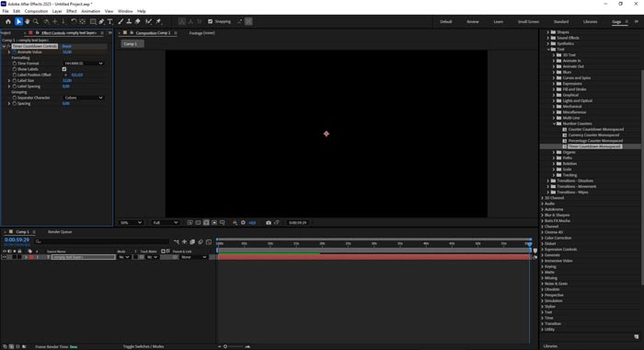Click the Frame Blending icon in timeline

click(192, 242)
